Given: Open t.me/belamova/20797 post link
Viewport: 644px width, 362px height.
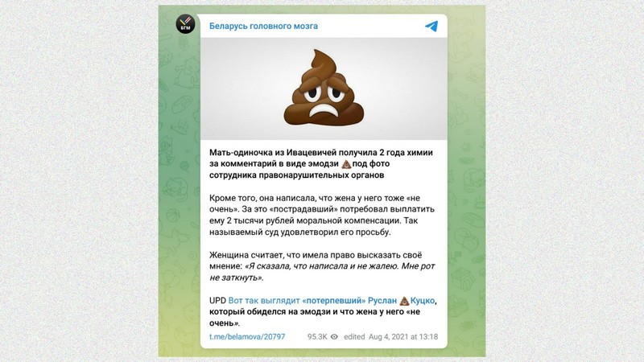Looking at the screenshot, I should pyautogui.click(x=247, y=336).
